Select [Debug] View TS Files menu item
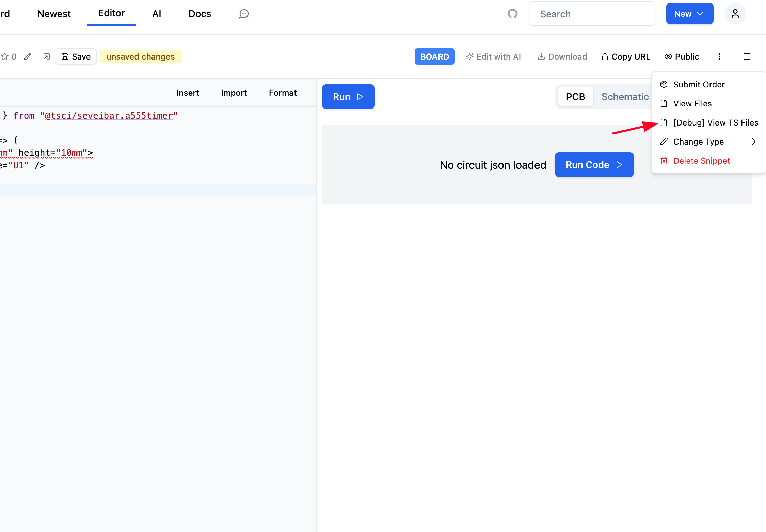Image resolution: width=766 pixels, height=532 pixels. [715, 122]
